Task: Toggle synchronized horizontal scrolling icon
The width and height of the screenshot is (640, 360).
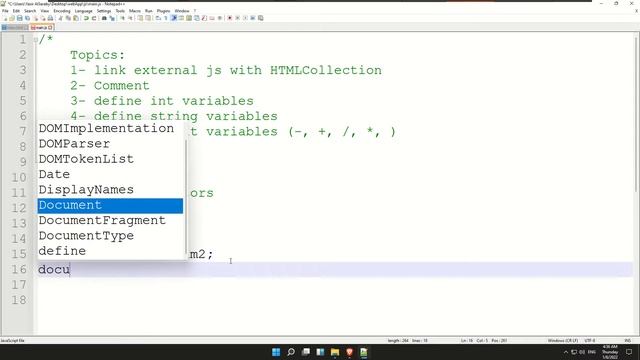Action: click(x=148, y=18)
